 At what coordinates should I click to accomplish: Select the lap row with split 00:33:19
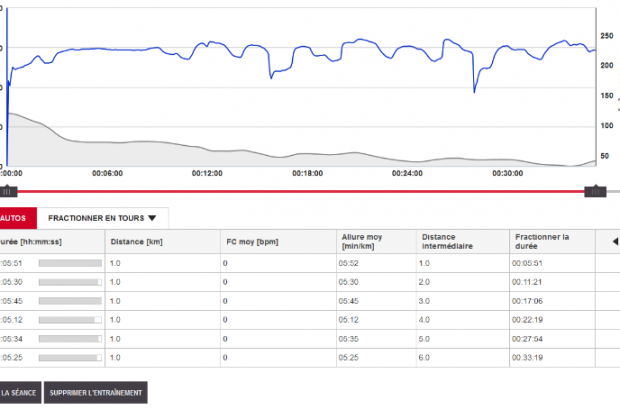(x=300, y=357)
